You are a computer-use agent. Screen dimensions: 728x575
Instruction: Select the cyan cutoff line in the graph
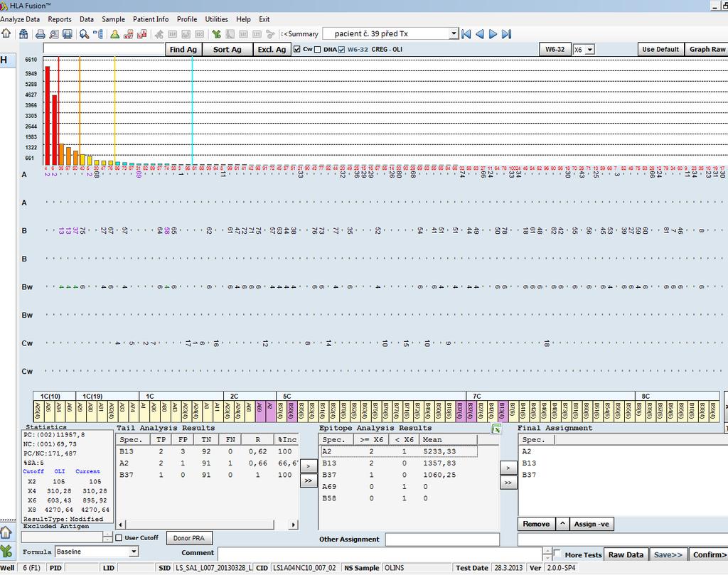tap(192, 110)
